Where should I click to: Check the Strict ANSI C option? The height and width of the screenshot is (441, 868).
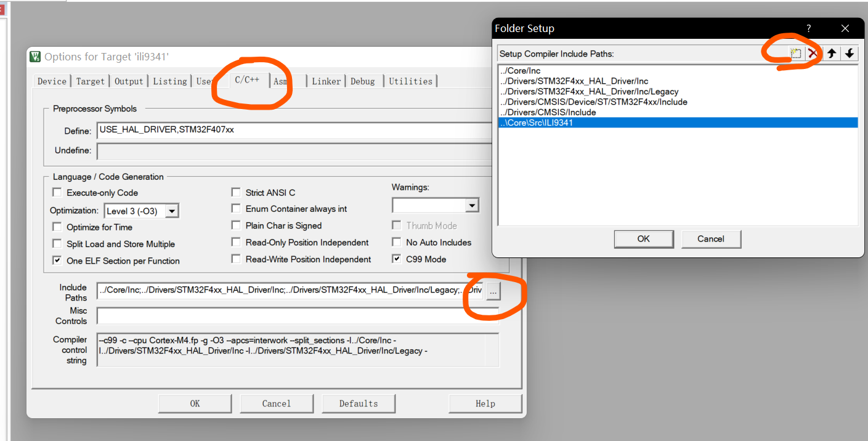click(x=236, y=193)
